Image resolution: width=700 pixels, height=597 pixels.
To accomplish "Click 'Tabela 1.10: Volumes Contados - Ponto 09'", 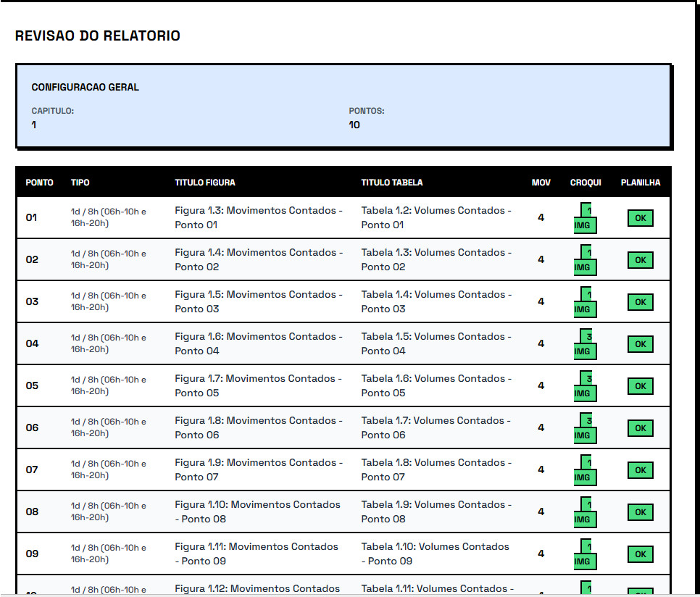I will pyautogui.click(x=436, y=554).
